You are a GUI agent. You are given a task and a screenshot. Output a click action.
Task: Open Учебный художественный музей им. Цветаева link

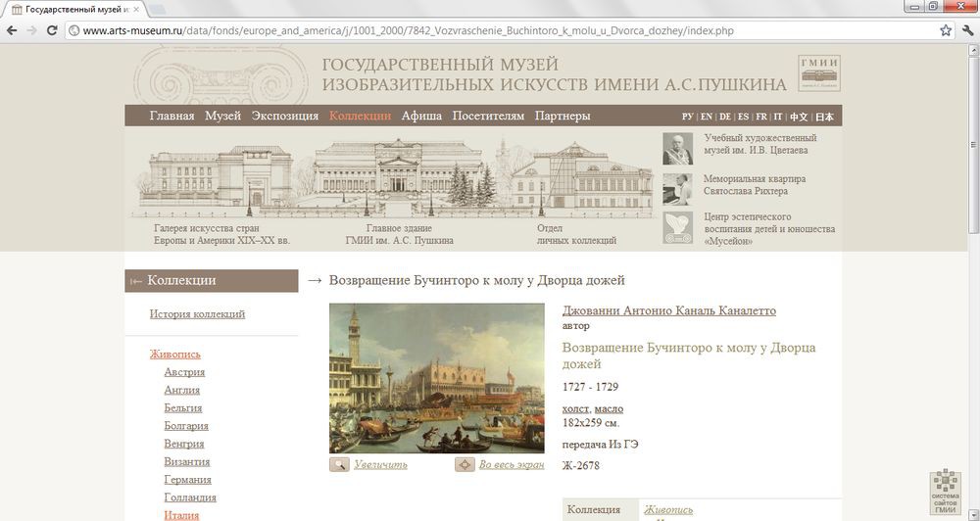pyautogui.click(x=760, y=144)
